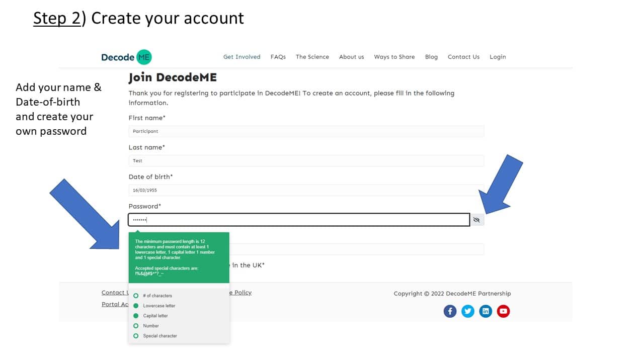Toggle password visibility eye icon
Viewport: 644px width, 362px height.
476,220
